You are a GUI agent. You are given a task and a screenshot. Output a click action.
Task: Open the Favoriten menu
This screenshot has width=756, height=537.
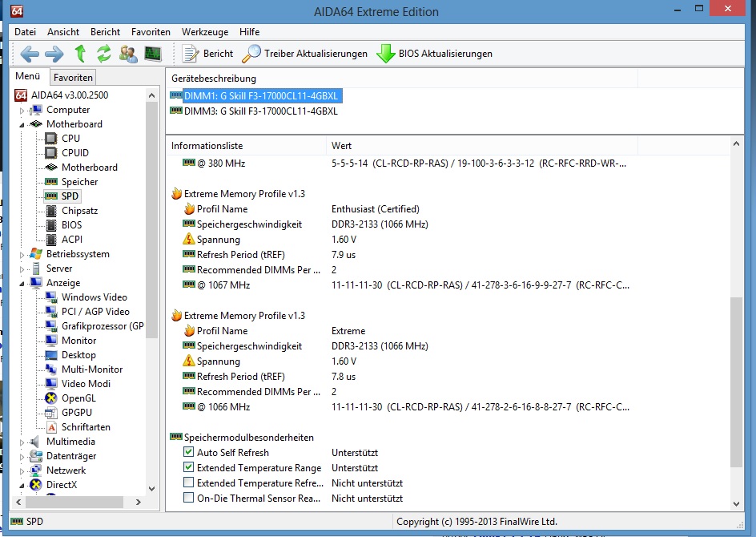151,32
